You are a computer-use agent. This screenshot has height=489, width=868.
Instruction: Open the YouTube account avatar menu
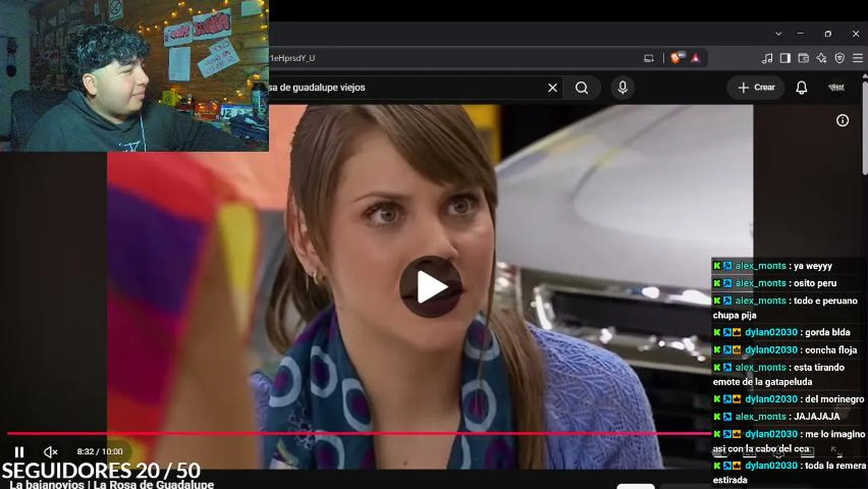coord(836,88)
